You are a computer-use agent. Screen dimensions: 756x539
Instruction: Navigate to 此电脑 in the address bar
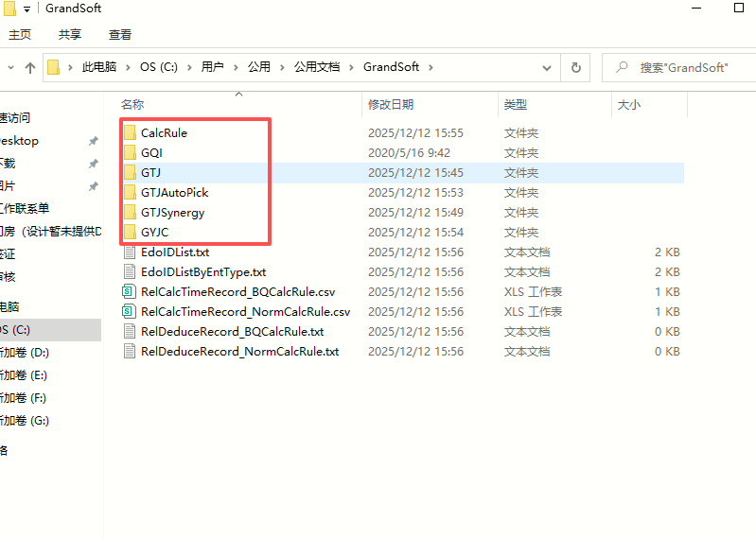(99, 67)
